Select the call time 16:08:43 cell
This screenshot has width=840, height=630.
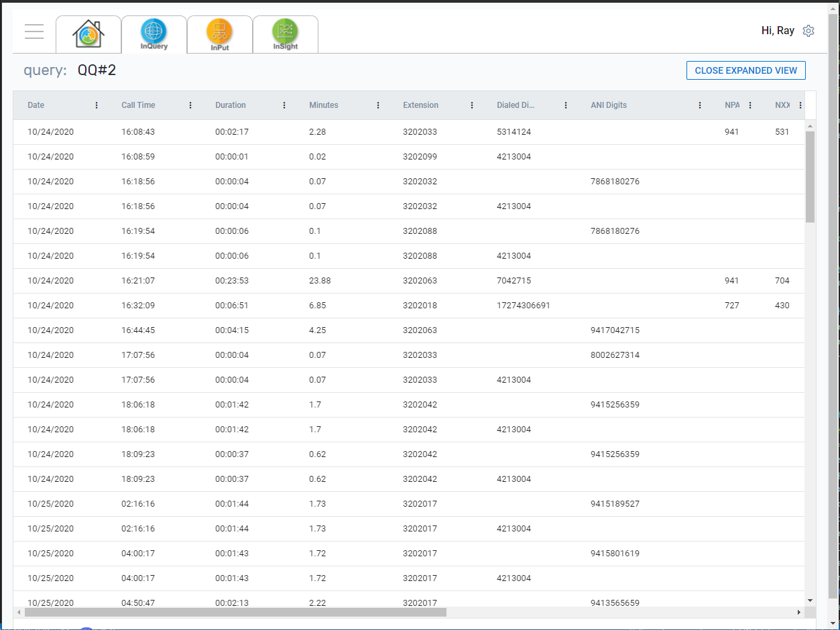pyautogui.click(x=138, y=132)
